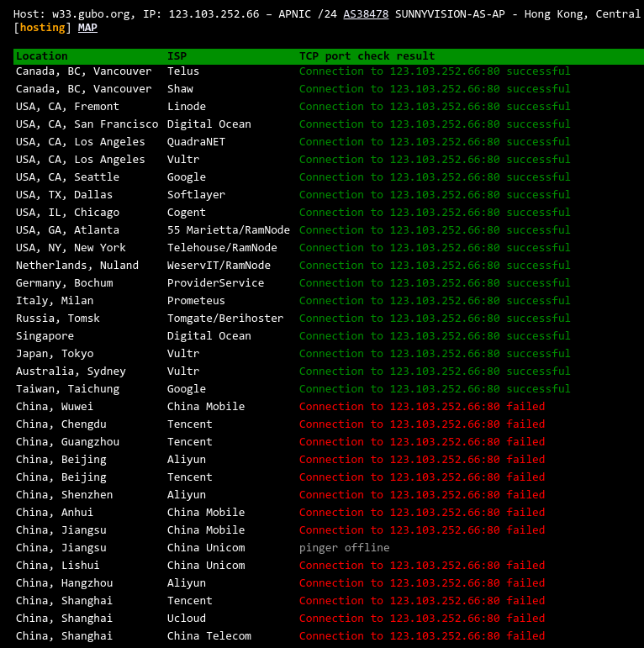Image resolution: width=644 pixels, height=648 pixels.
Task: Click 'Japan, Tokyo' location
Action: tap(55, 354)
